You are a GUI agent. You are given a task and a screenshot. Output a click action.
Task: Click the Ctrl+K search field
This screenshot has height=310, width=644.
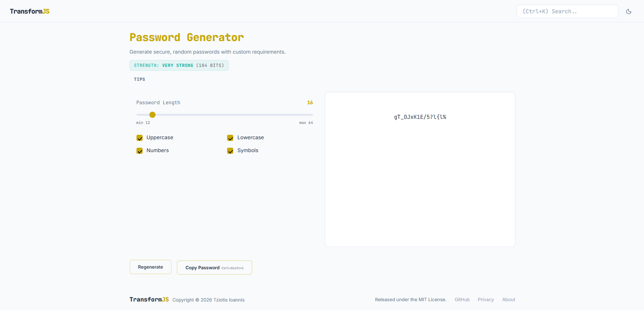[567, 11]
